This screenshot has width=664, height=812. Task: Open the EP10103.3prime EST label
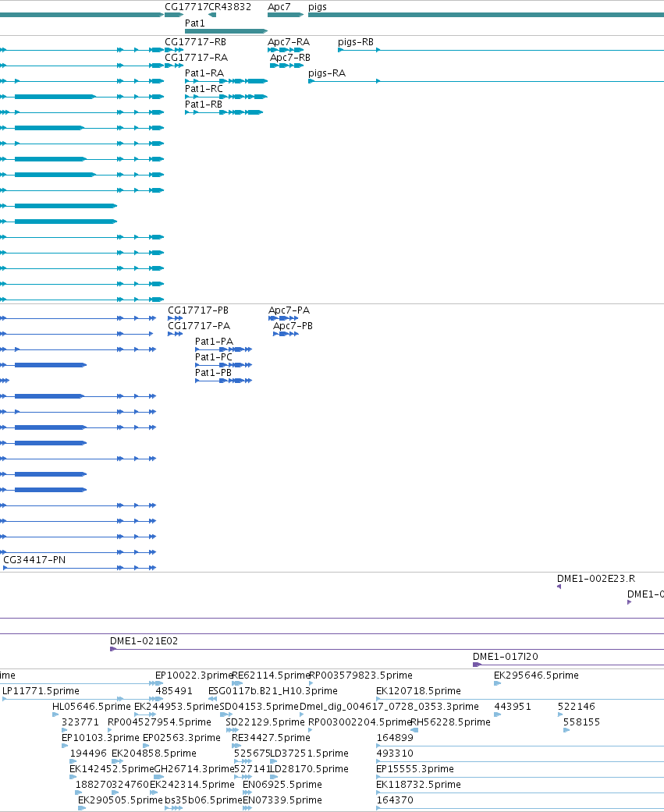(101, 737)
